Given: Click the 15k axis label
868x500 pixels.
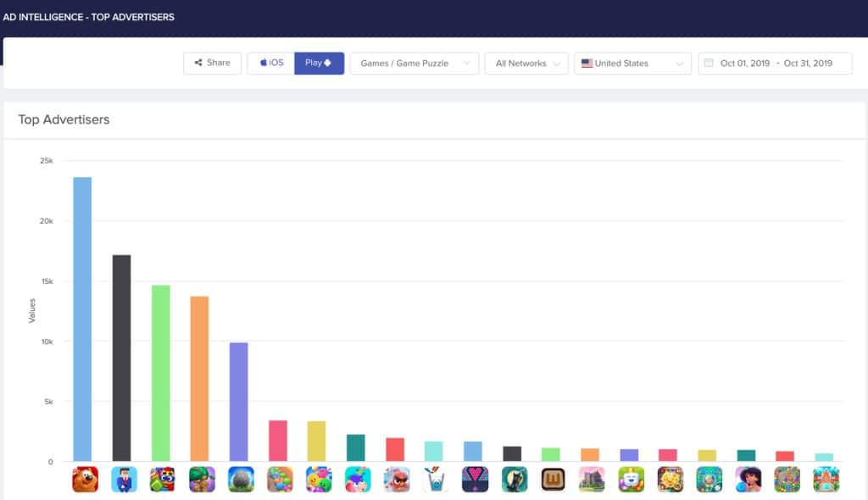Looking at the screenshot, I should (x=47, y=281).
